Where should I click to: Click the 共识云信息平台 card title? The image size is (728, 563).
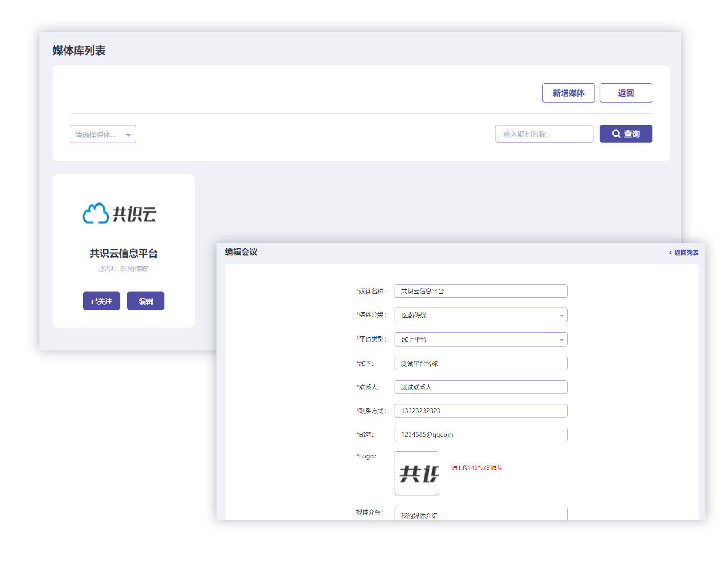[x=123, y=254]
